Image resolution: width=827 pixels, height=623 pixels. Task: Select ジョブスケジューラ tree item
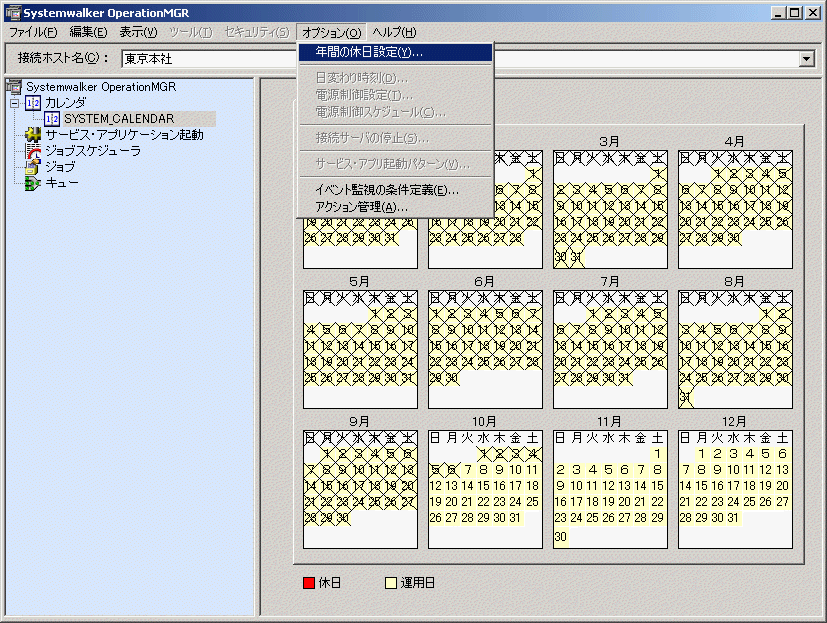[x=93, y=151]
